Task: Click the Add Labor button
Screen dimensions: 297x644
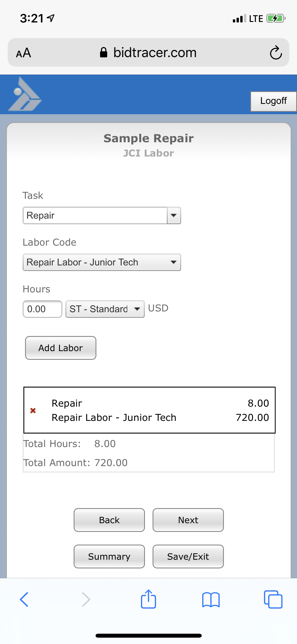Action: click(x=61, y=348)
